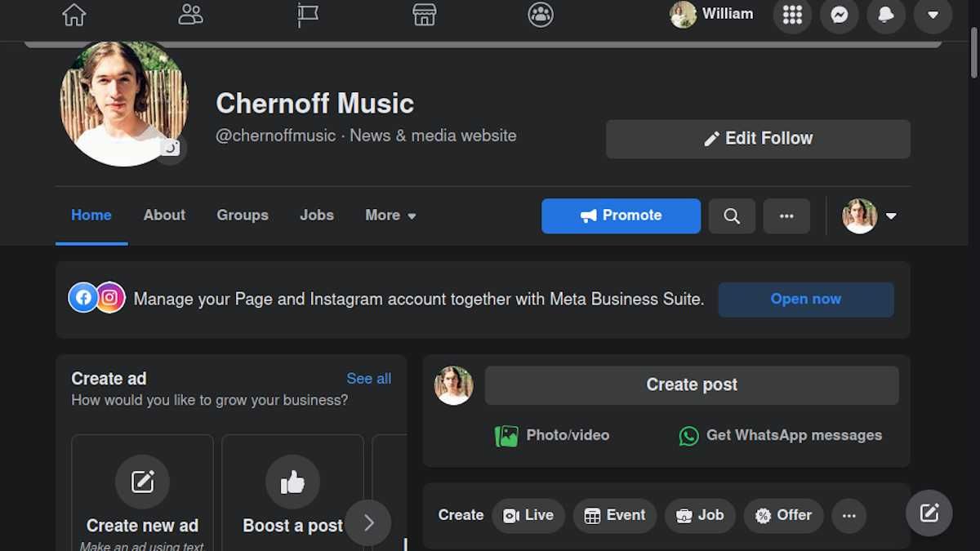The width and height of the screenshot is (980, 551).
Task: Open the account menu arrow at top right
Action: [x=933, y=14]
